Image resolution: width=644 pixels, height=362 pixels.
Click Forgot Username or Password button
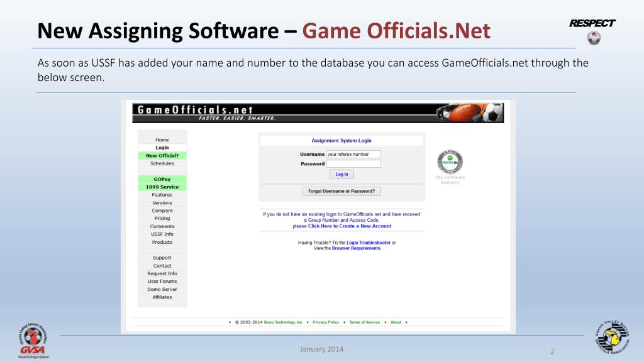[341, 191]
